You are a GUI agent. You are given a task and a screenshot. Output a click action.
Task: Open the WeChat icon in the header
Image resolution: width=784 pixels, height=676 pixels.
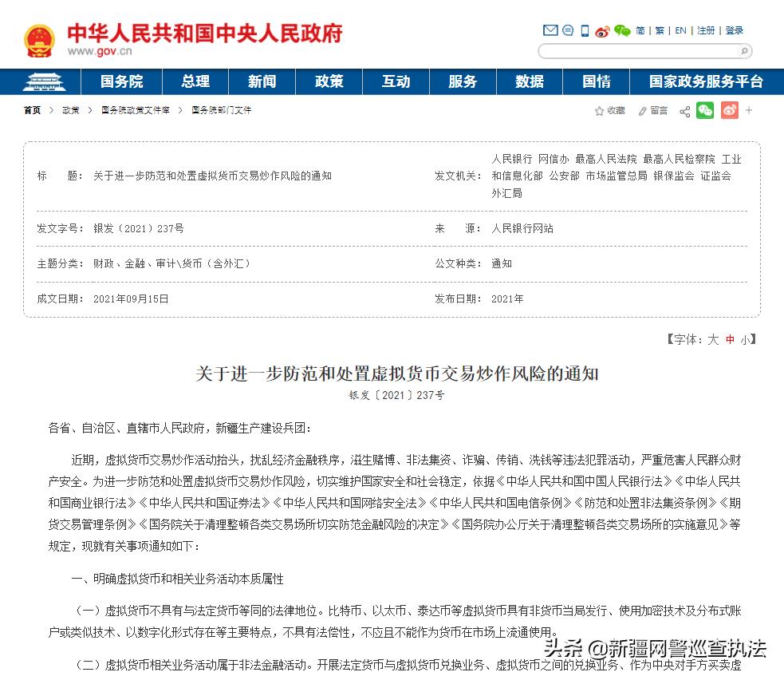click(x=622, y=30)
